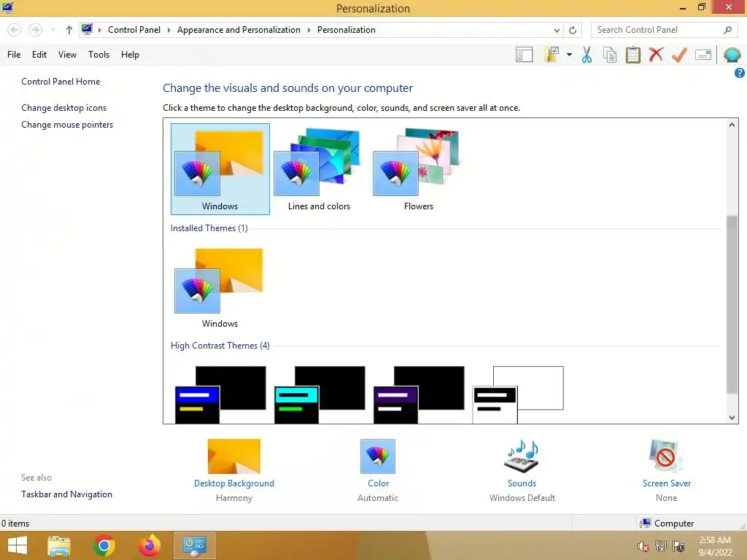Select Windows theme under Installed Themes
Viewport: 747px width, 560px height.
click(x=220, y=287)
